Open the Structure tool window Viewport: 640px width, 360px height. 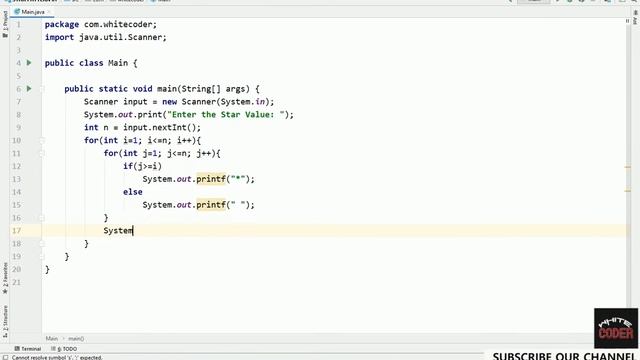(x=5, y=321)
